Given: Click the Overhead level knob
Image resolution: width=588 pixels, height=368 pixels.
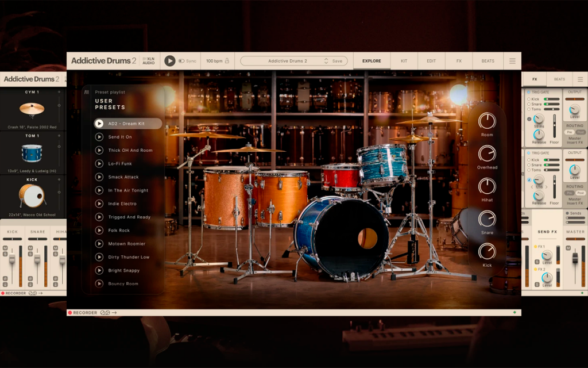Looking at the screenshot, I should click(487, 154).
